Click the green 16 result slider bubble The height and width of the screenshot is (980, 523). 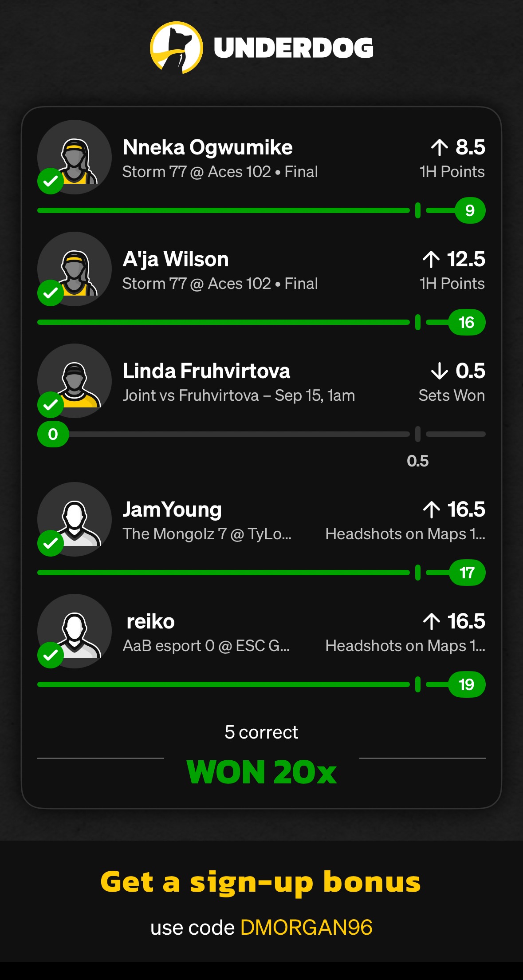[x=466, y=322]
